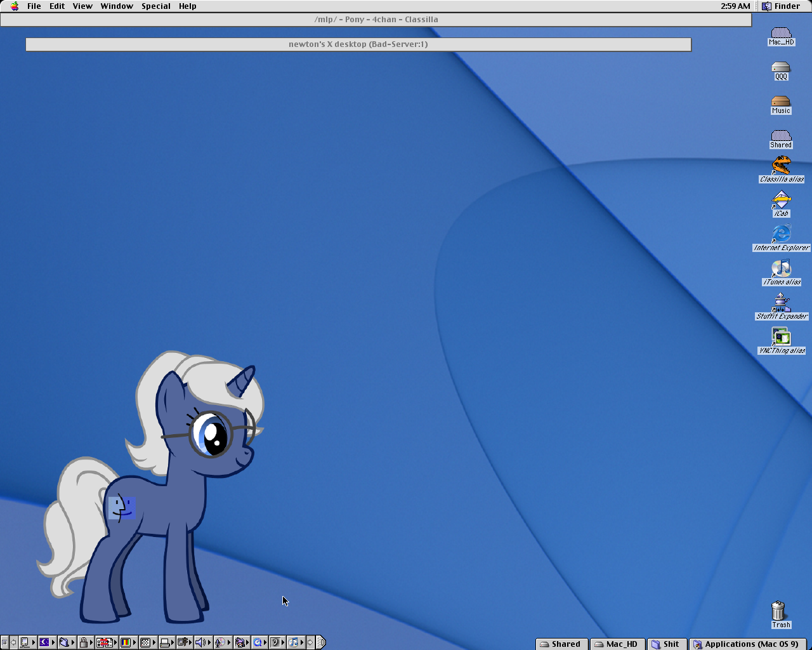
Task: Select the VNCThing alias icon
Action: click(782, 342)
